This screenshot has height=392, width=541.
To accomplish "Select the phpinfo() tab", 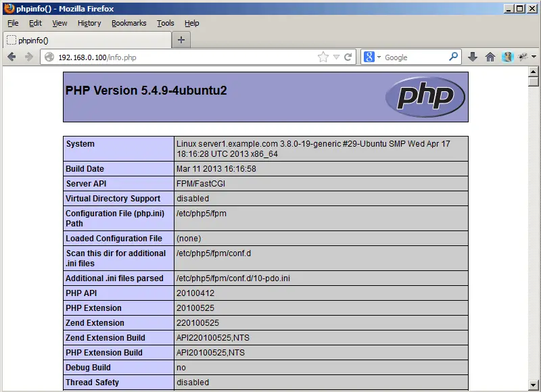I will click(x=87, y=41).
